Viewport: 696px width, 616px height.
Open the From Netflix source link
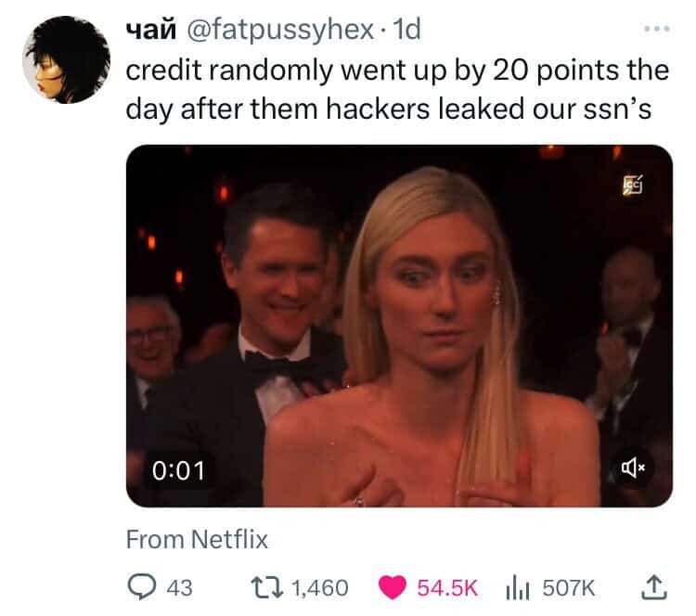pos(197,540)
